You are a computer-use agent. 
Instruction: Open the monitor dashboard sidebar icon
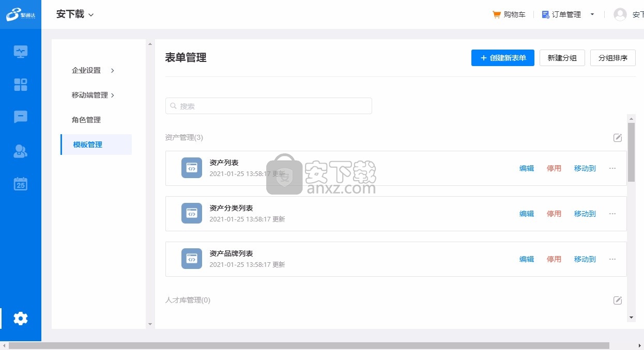pyautogui.click(x=21, y=52)
